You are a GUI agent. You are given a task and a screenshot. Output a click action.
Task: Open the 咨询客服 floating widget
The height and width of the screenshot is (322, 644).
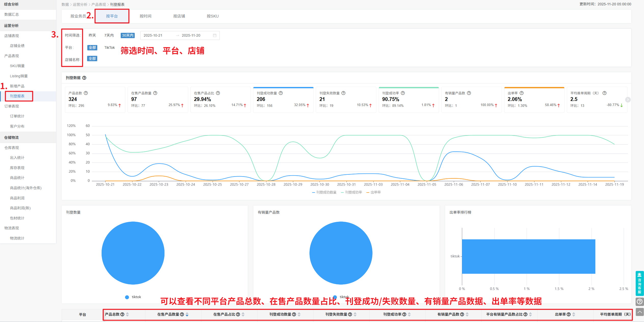click(x=639, y=283)
